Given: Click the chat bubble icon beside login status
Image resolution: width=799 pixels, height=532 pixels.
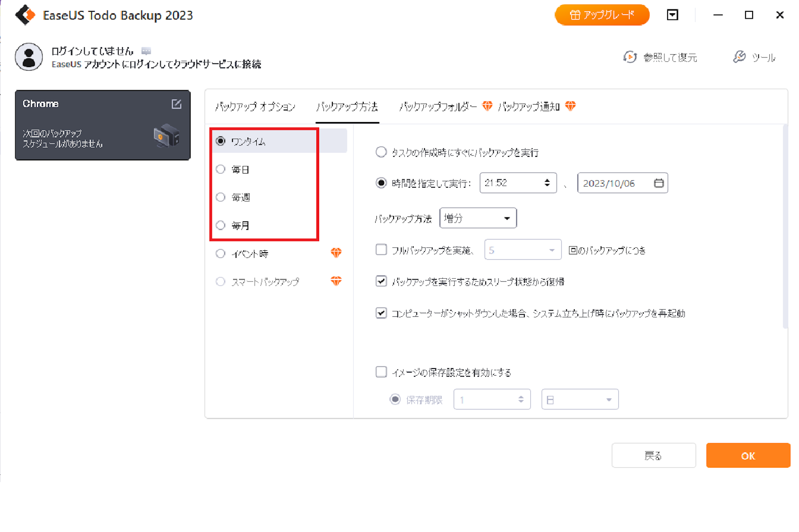Looking at the screenshot, I should click(146, 51).
